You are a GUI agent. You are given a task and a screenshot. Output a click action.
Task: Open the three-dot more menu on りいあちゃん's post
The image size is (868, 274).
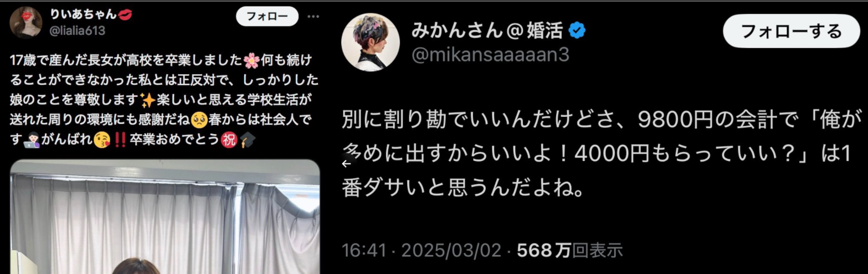pos(314,17)
